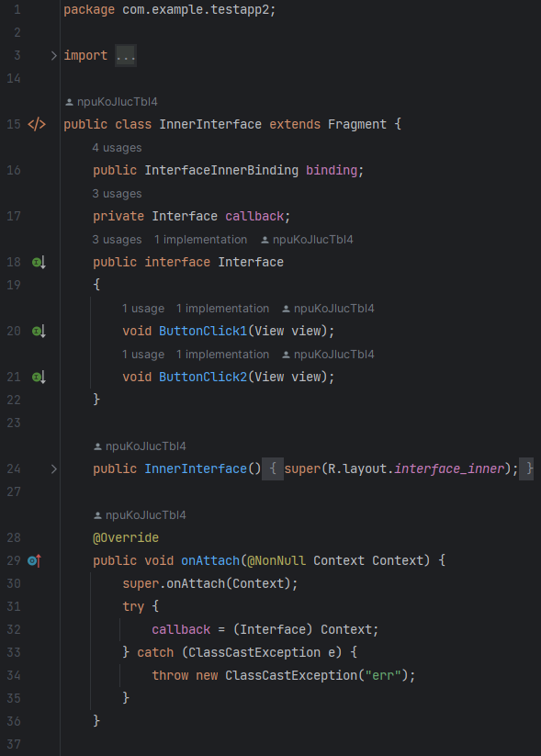Click the binding field name

click(332, 170)
